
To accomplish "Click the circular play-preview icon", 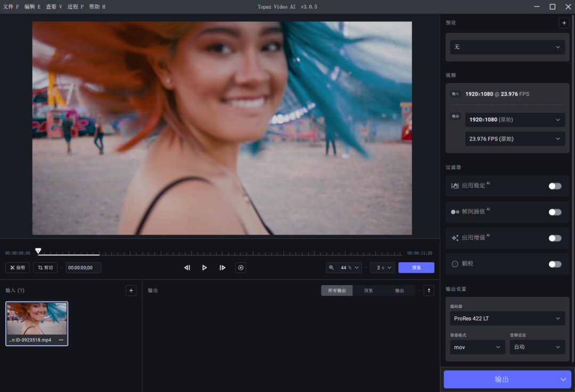I will pyautogui.click(x=241, y=268).
